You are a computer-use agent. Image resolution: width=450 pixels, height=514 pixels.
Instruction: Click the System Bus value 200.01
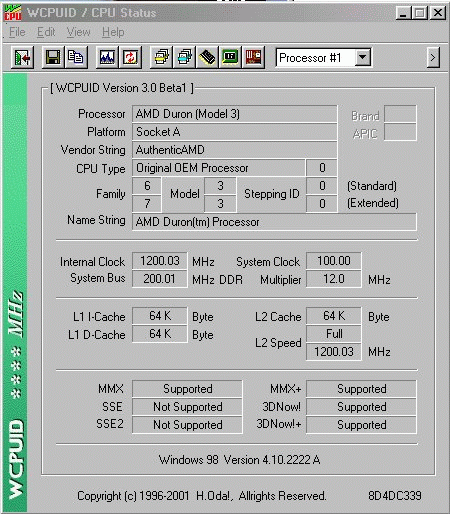(x=160, y=279)
